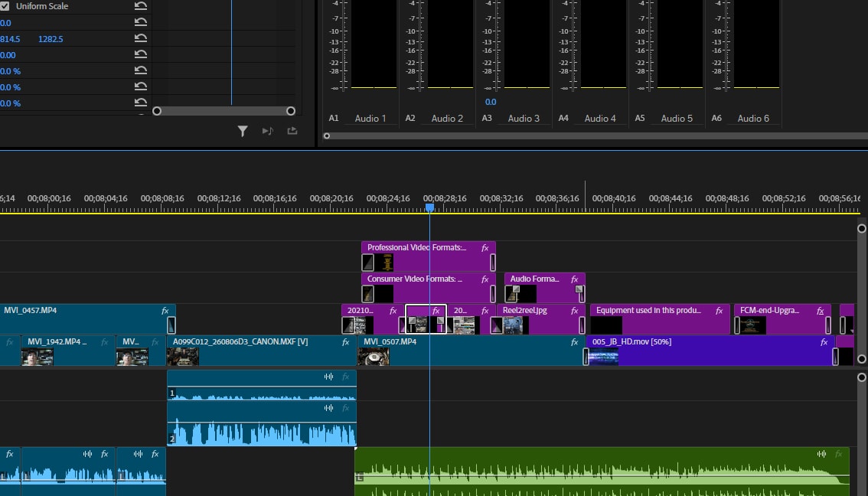The width and height of the screenshot is (868, 496).
Task: Click fx badge on Reel2reel.jpg clip
Action: tap(575, 311)
